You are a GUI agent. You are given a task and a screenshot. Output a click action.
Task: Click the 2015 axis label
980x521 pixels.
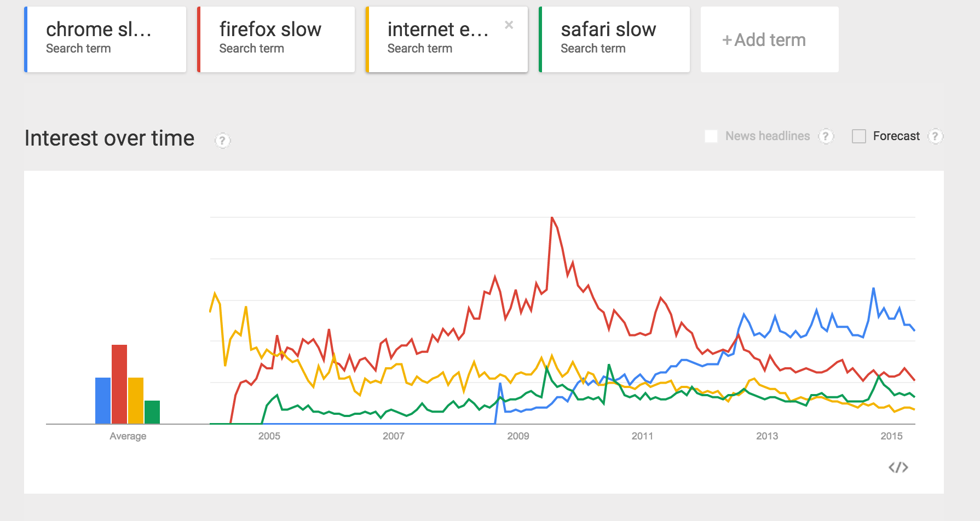coord(891,436)
